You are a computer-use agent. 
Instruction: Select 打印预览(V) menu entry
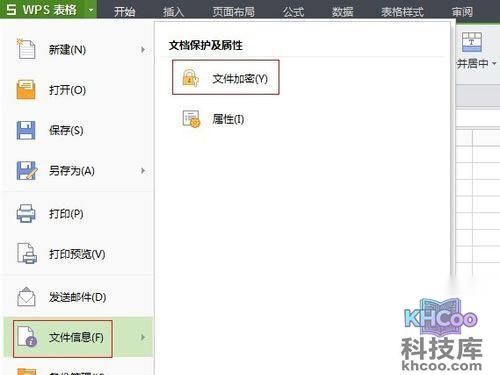[x=78, y=254]
